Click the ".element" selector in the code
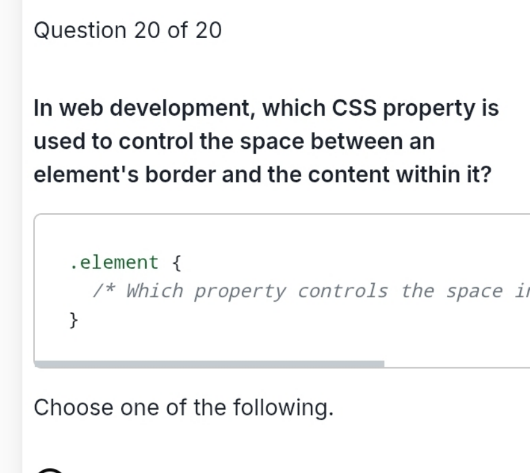Screen dimensions: 530x473 pos(114,262)
